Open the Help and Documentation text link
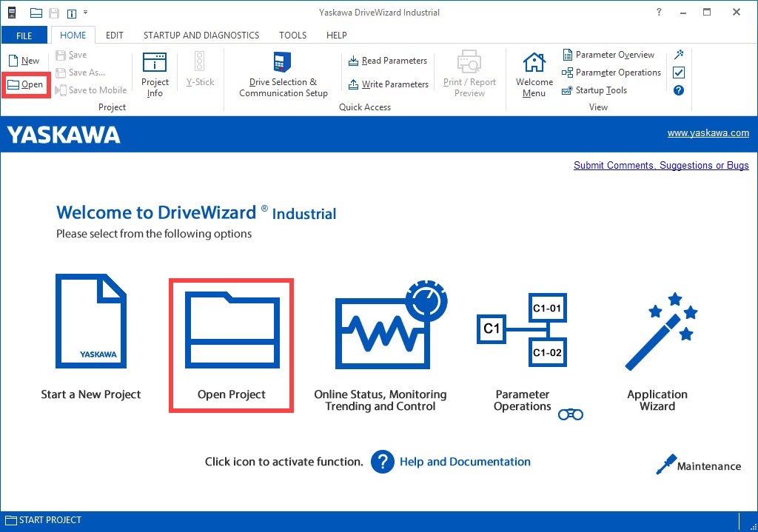 [465, 462]
